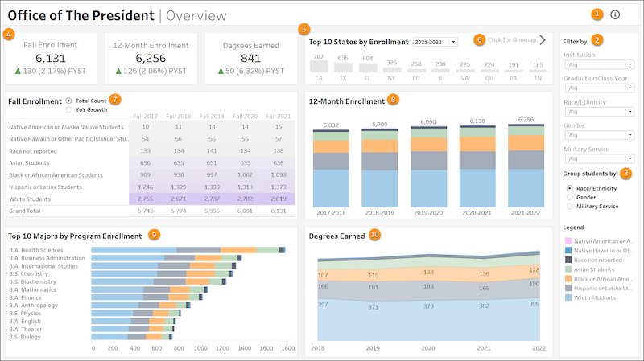Click the information icon in the header
This screenshot has width=644, height=361.
click(x=616, y=14)
